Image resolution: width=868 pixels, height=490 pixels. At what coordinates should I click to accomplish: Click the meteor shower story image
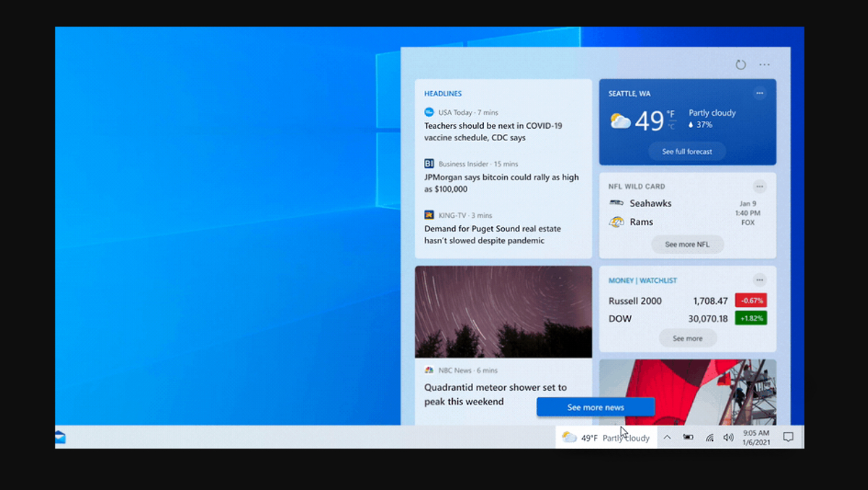click(503, 311)
